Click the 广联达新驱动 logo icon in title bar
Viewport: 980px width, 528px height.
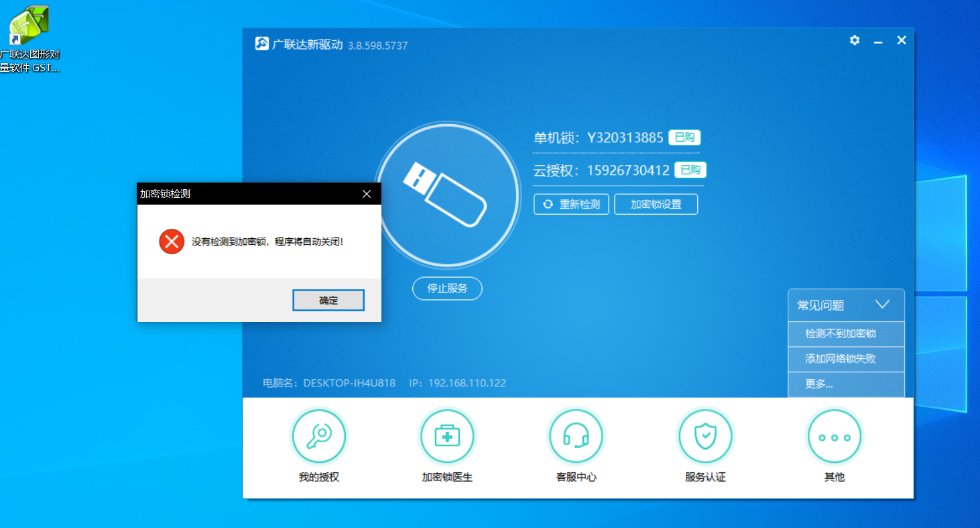coord(262,44)
